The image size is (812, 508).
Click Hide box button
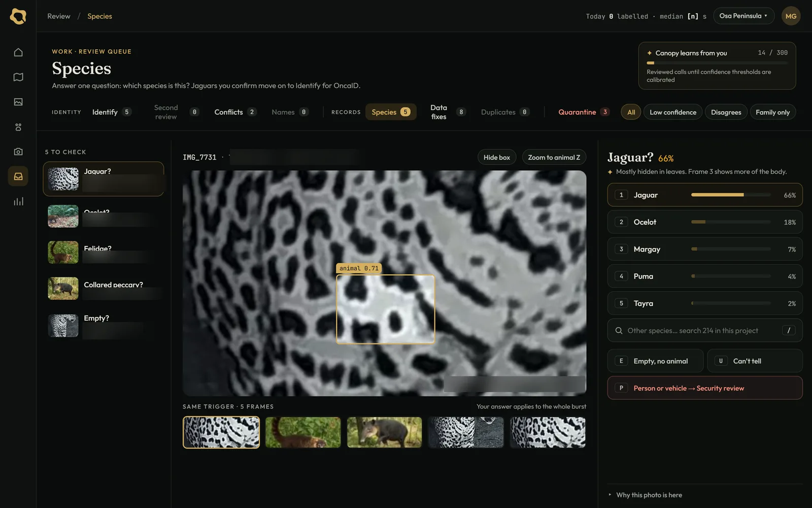click(496, 157)
